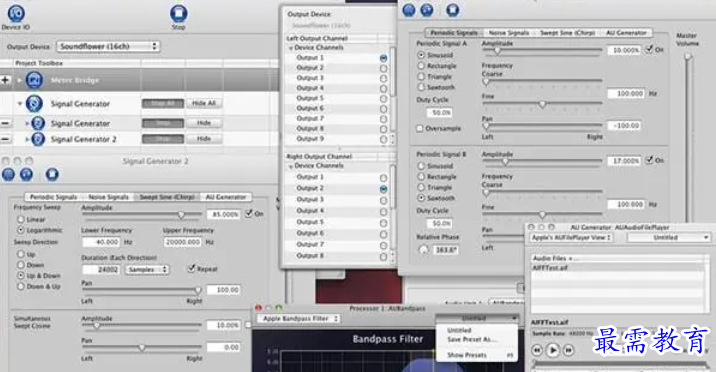Select Down & Up sweep direction

21,287
